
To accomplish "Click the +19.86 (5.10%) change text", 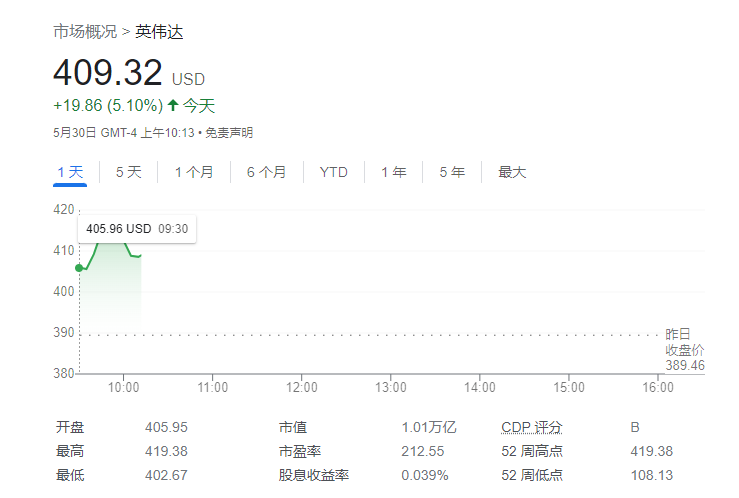I will click(x=108, y=106).
